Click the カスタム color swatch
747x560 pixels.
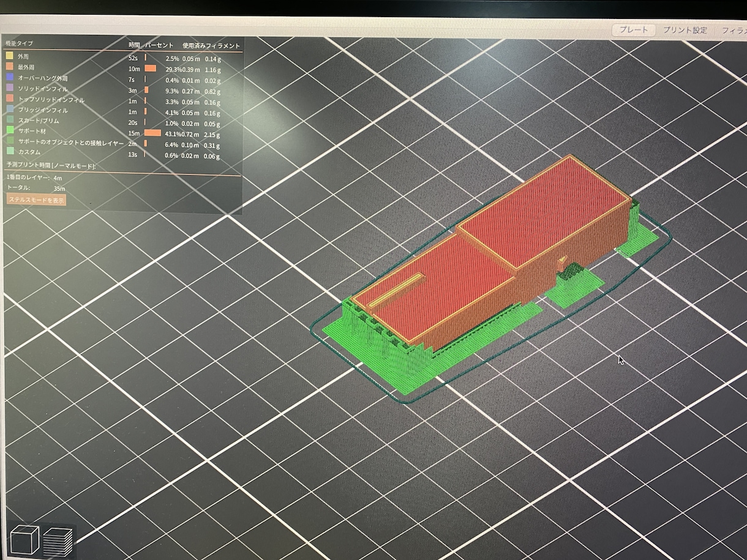point(9,152)
